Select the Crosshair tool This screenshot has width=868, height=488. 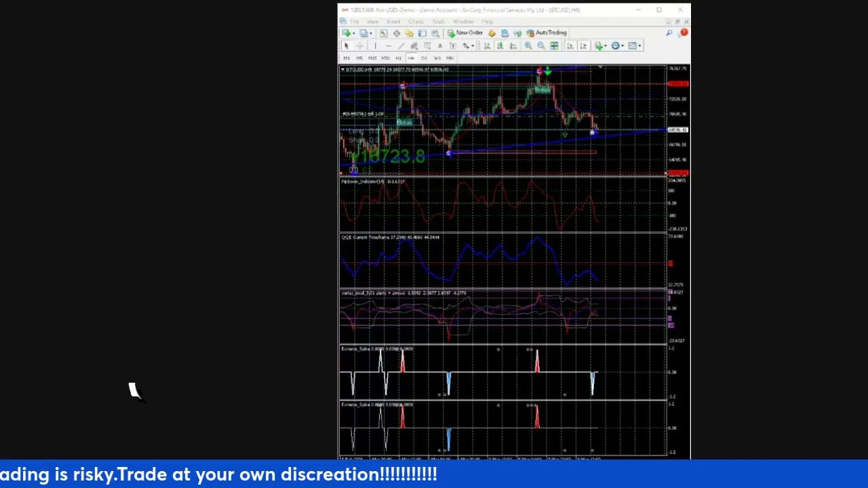click(359, 46)
